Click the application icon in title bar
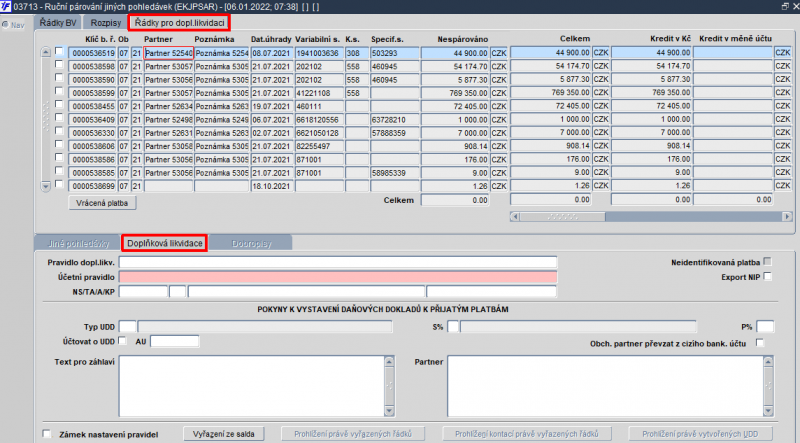 click(6, 6)
